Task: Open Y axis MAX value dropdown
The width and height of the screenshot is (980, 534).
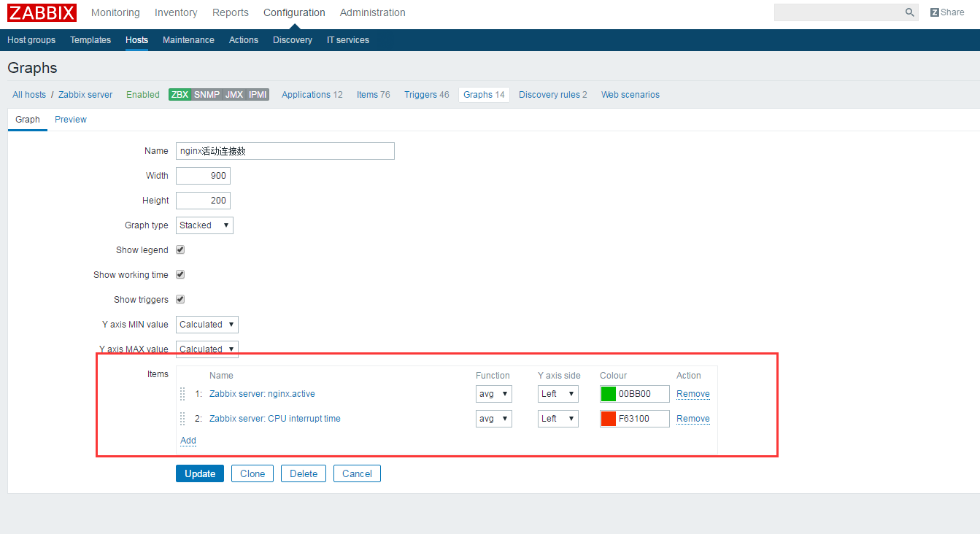Action: tap(207, 349)
